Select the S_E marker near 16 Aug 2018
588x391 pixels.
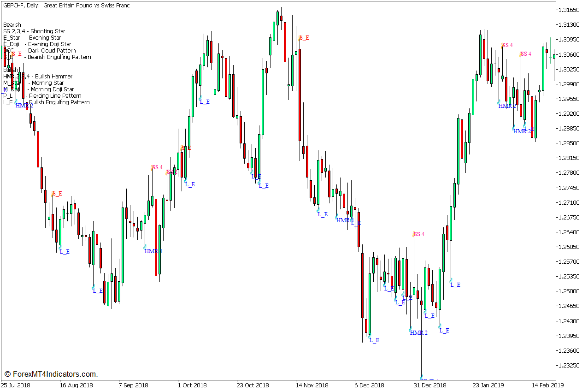tap(58, 194)
